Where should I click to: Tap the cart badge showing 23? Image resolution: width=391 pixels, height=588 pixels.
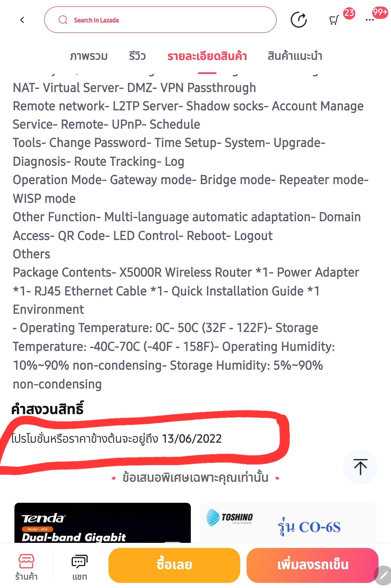pos(349,13)
